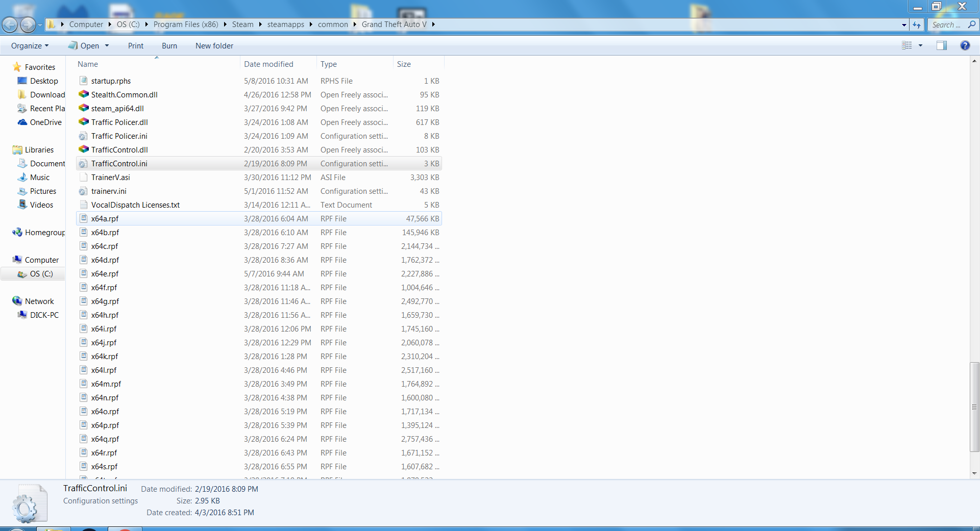Select OS (C:) drive in sidebar

(41, 273)
